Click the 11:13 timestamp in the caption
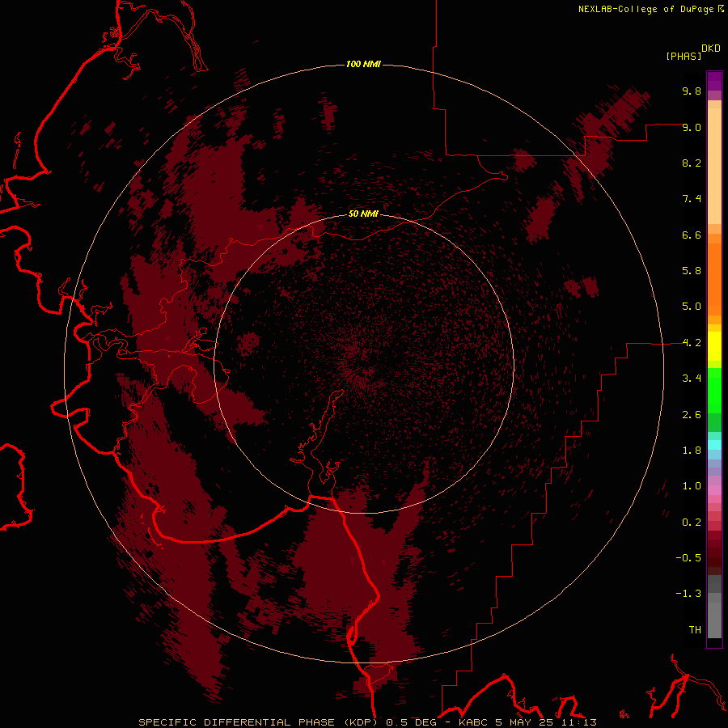 tap(578, 722)
